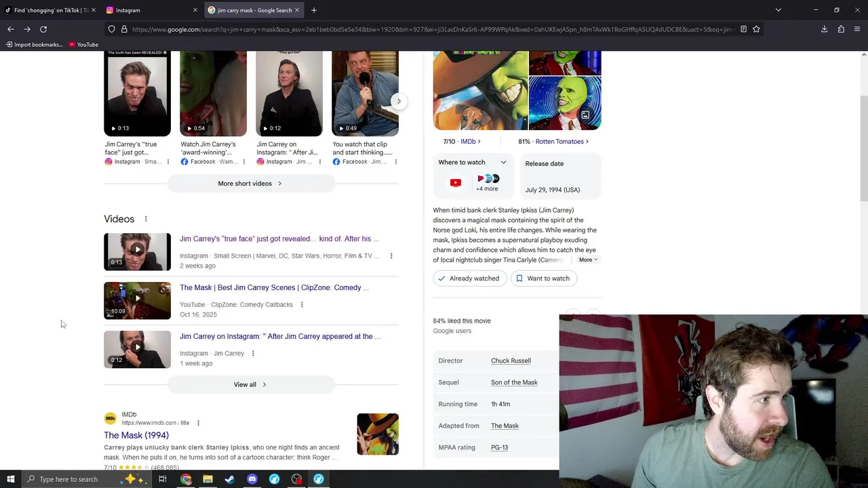Image resolution: width=868 pixels, height=488 pixels.
Task: Open the Jim Carrey on Instagram video link
Action: tap(280, 336)
